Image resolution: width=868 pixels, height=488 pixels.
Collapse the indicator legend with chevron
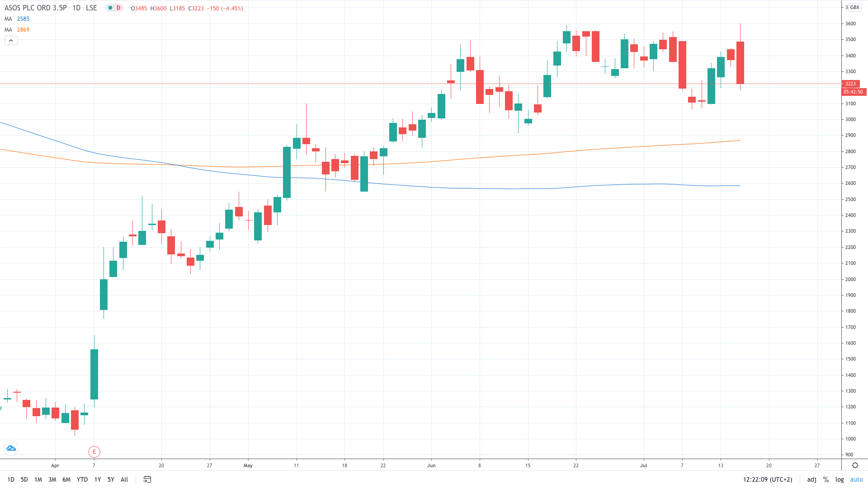[11, 41]
